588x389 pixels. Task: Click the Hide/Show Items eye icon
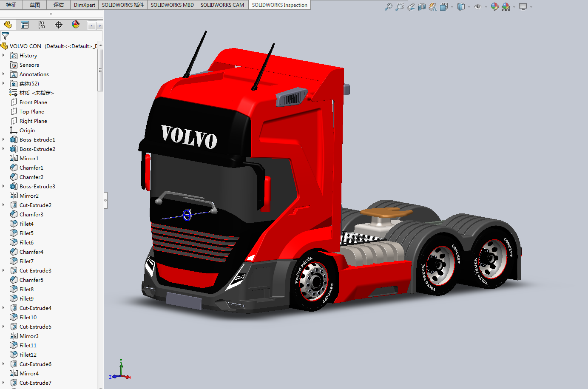click(478, 7)
